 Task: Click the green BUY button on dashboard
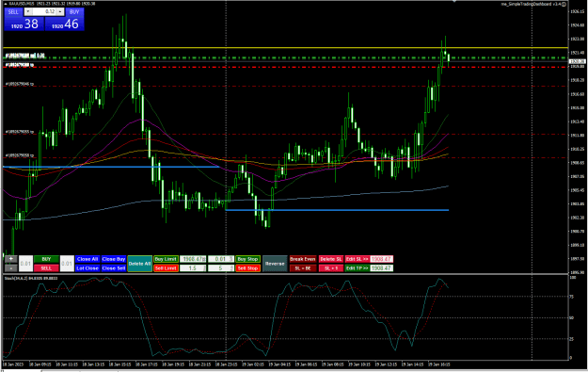46,259
